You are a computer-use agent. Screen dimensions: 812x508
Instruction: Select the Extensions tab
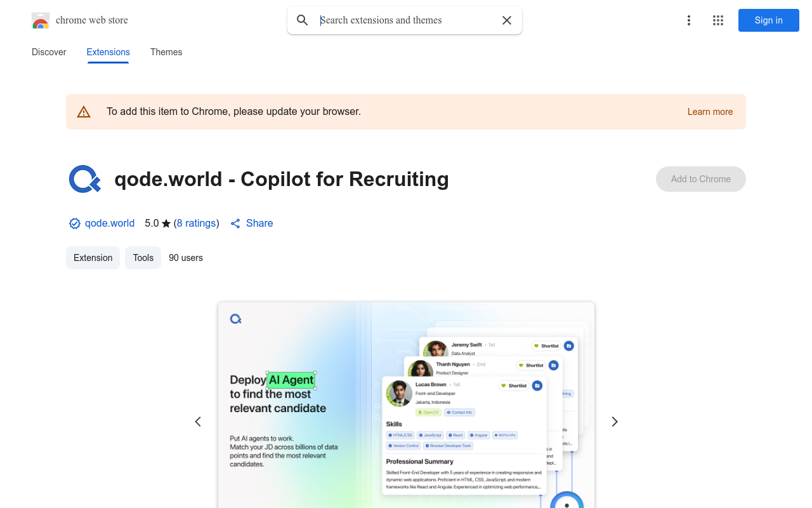click(108, 52)
